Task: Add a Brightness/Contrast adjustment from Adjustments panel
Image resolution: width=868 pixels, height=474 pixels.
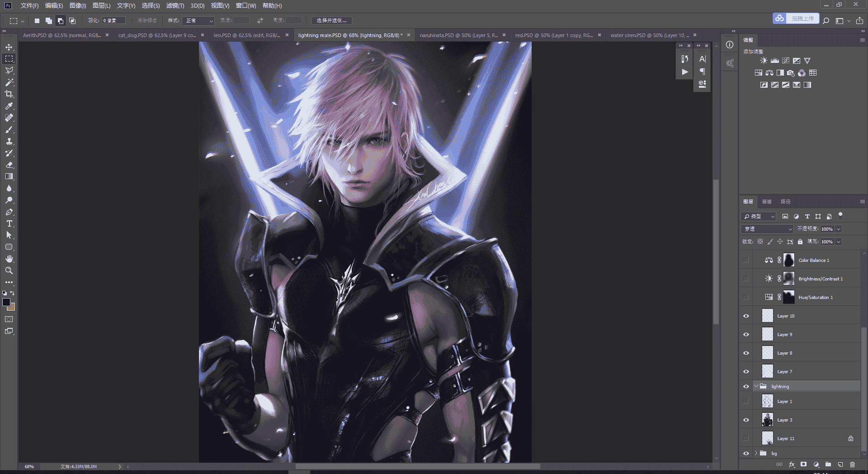Action: point(764,61)
